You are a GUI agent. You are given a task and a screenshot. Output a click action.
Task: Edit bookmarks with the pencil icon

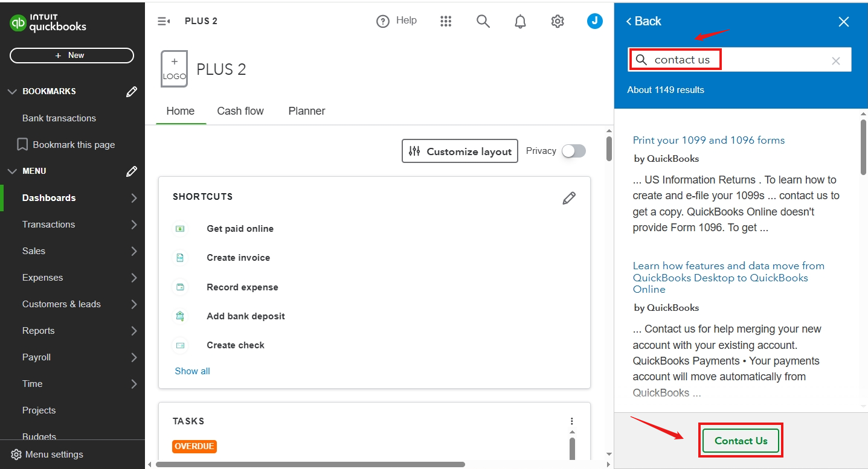click(x=131, y=92)
